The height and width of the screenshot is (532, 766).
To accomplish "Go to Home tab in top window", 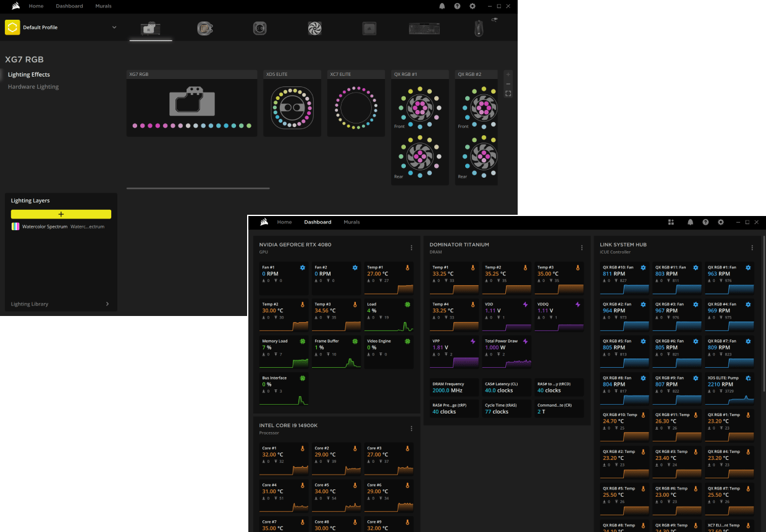I will pos(36,6).
